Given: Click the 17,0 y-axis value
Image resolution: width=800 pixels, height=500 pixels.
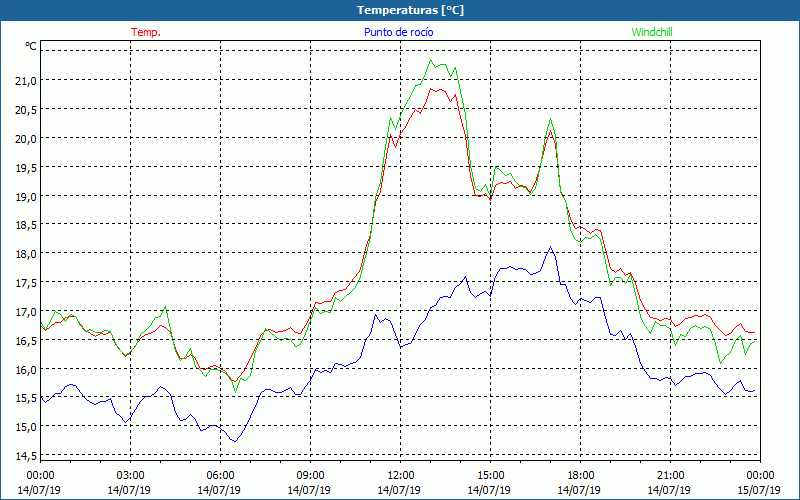Looking at the screenshot, I should pos(26,311).
